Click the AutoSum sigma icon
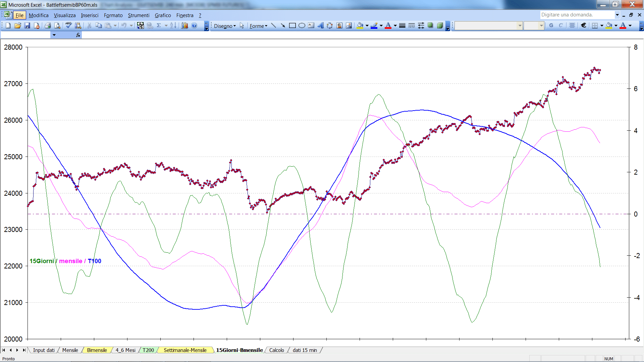 pos(159,25)
